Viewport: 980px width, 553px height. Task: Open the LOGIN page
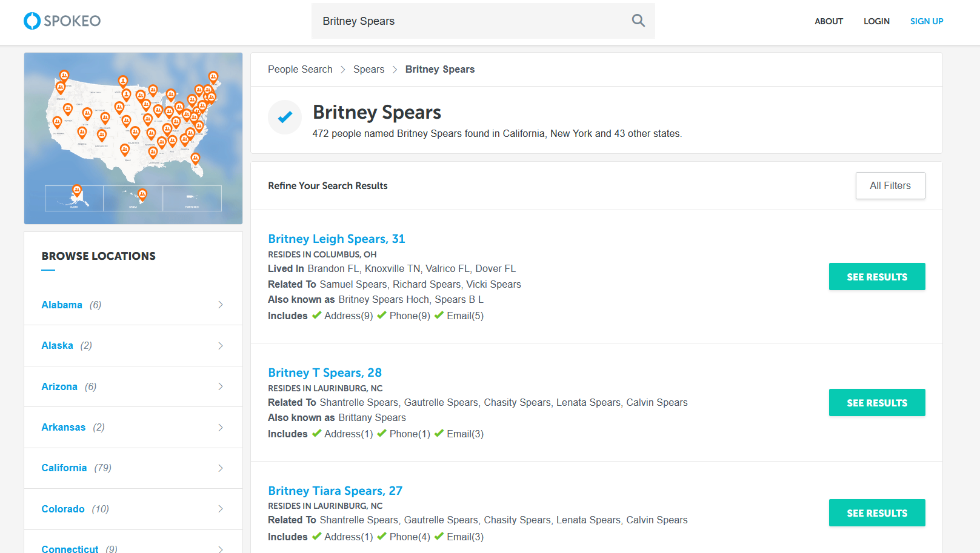point(876,21)
